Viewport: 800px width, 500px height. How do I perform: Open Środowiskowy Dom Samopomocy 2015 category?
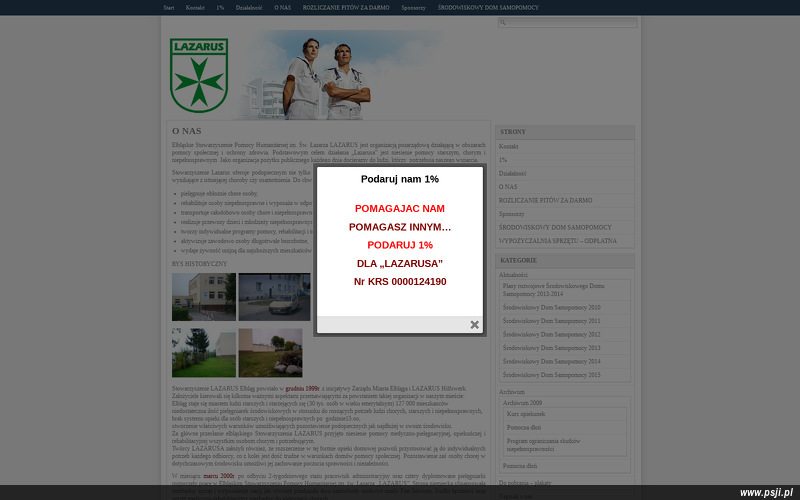pos(552,375)
